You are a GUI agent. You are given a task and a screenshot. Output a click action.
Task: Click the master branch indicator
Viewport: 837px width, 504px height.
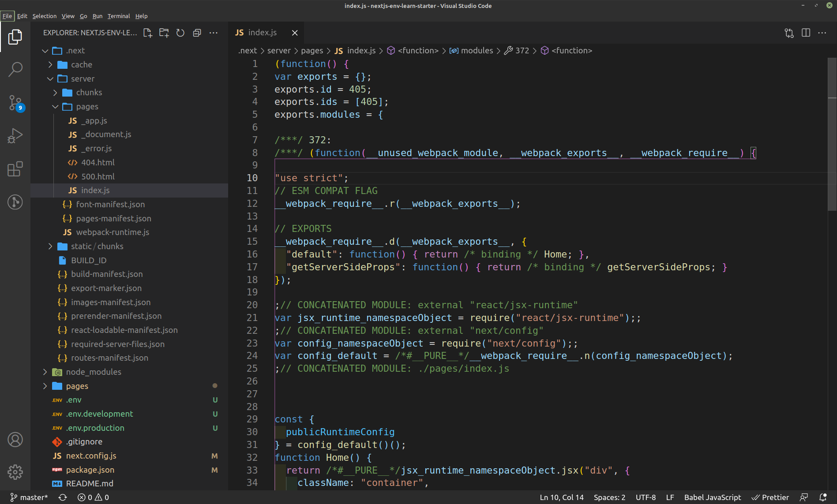[x=29, y=497]
